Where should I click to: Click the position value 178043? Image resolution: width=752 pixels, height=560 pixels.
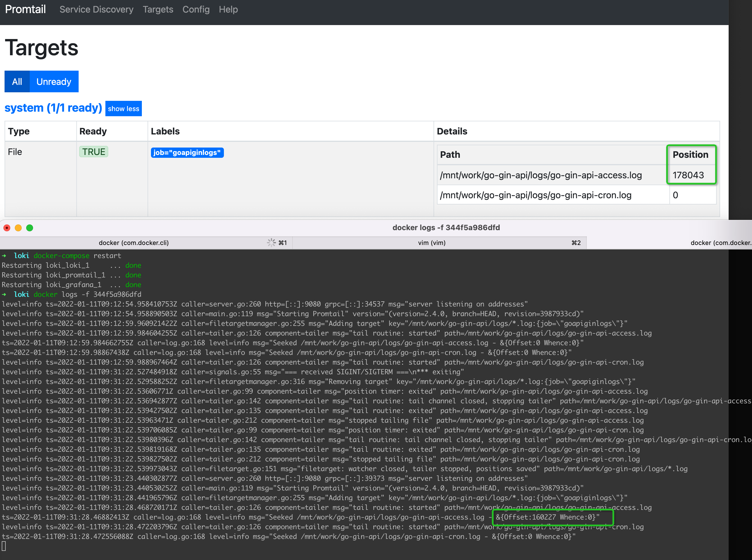coord(688,175)
